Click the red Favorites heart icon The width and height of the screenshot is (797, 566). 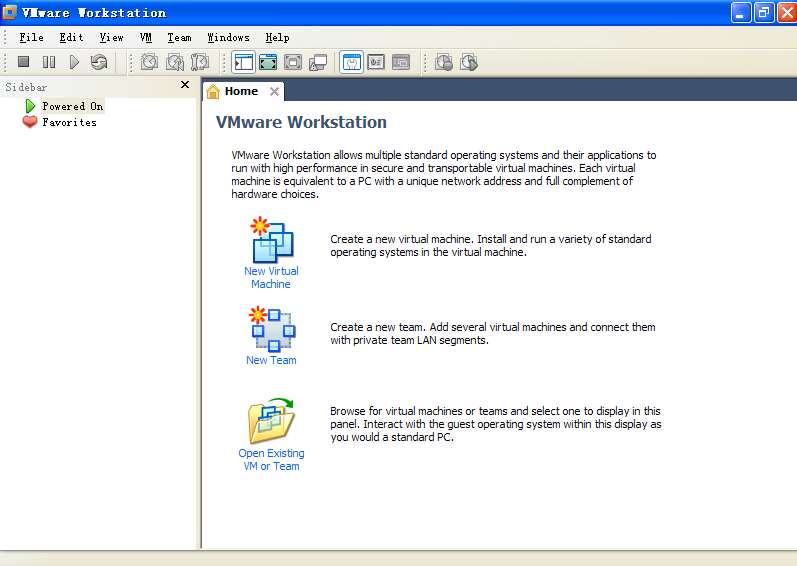coord(30,122)
